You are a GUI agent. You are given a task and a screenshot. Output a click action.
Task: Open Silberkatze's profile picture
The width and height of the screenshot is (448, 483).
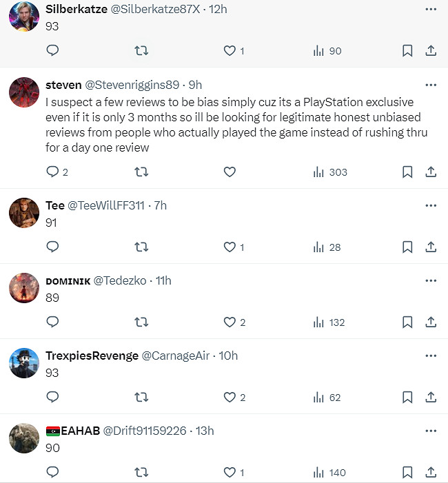24,17
